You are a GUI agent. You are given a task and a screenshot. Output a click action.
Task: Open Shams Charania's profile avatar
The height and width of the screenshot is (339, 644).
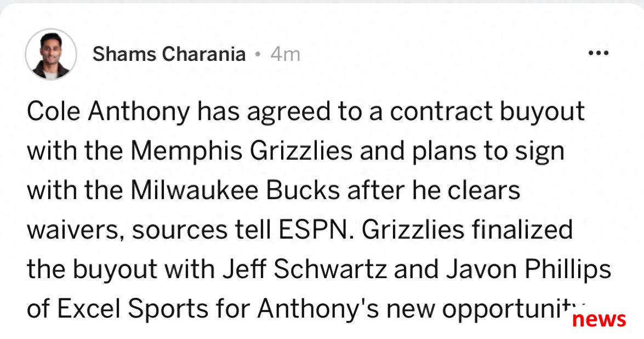pyautogui.click(x=51, y=54)
